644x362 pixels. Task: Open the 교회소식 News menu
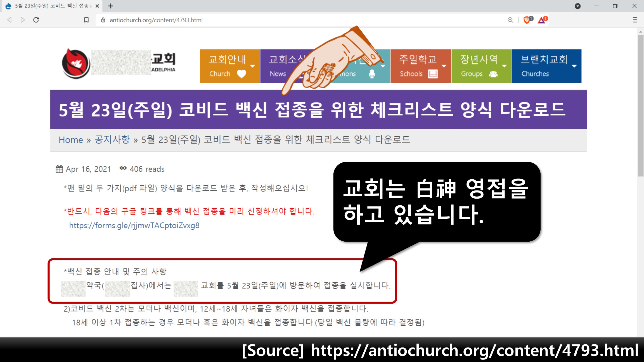pyautogui.click(x=288, y=66)
